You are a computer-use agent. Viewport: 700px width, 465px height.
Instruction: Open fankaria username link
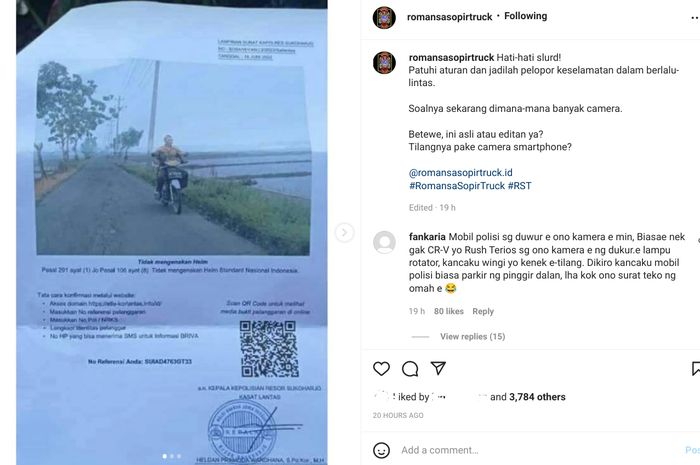tap(427, 237)
